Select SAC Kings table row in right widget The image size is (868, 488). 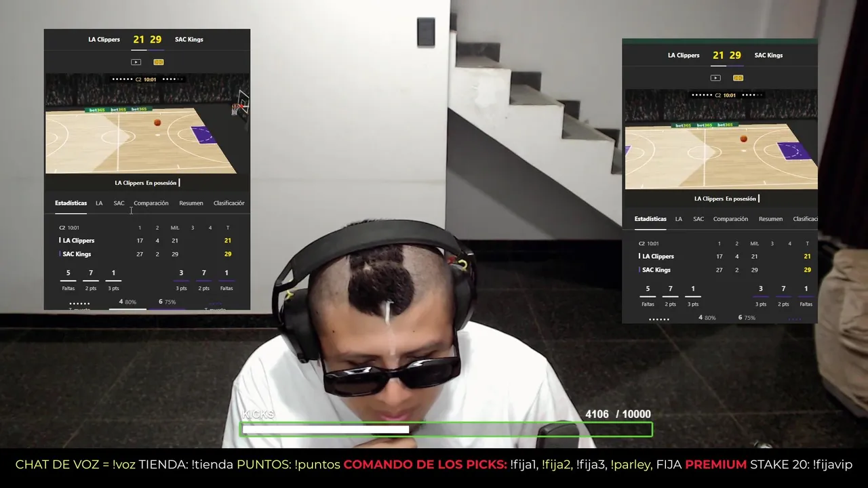(726, 270)
